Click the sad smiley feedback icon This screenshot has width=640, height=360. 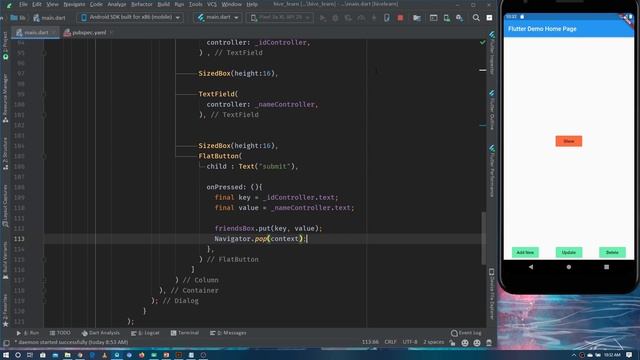pyautogui.click(x=477, y=343)
